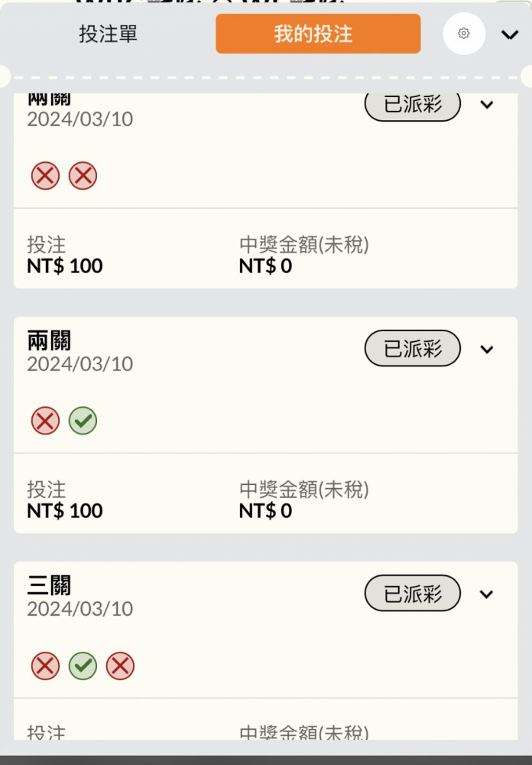The image size is (532, 765).
Task: Click NT$ 100 stake in middle card
Action: pos(65,511)
